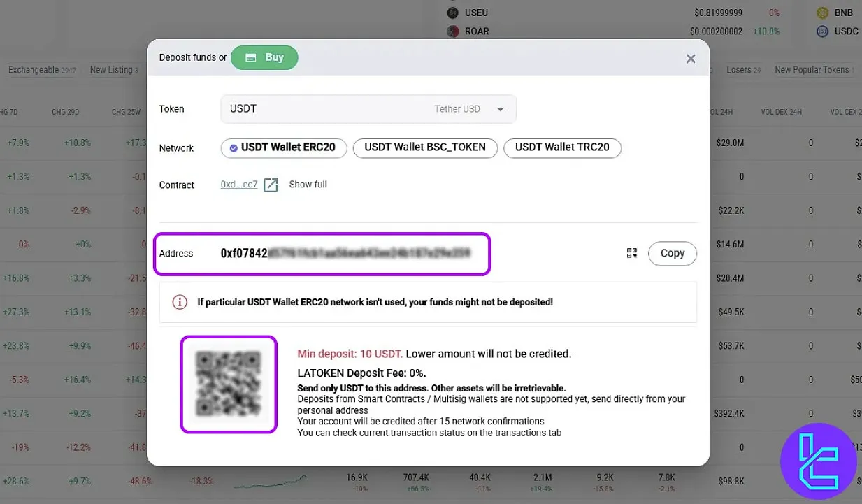Click the ROAR token icon
The image size is (862, 504).
pyautogui.click(x=452, y=31)
